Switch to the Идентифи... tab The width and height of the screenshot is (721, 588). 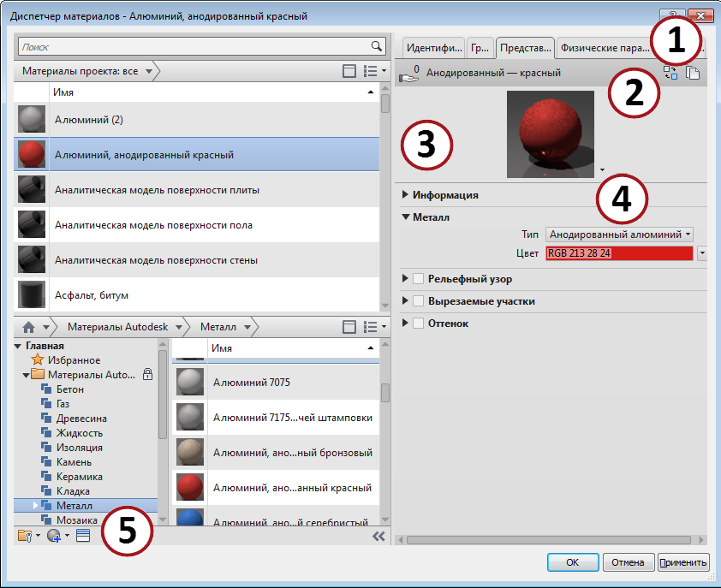[434, 48]
